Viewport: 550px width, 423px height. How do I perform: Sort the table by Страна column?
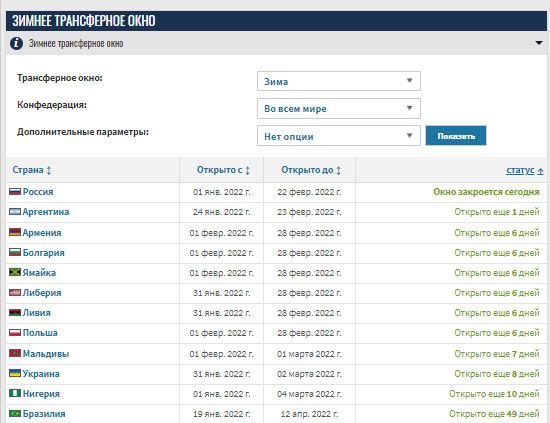28,170
